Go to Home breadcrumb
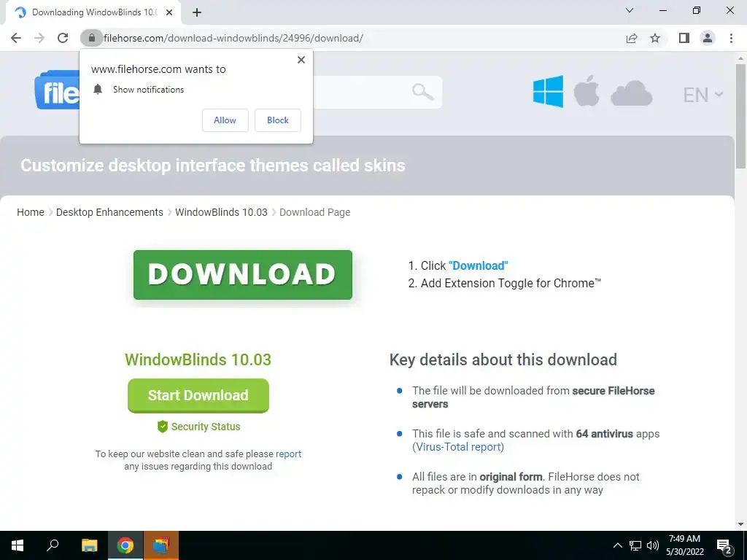Viewport: 747px width, 560px height. click(31, 212)
